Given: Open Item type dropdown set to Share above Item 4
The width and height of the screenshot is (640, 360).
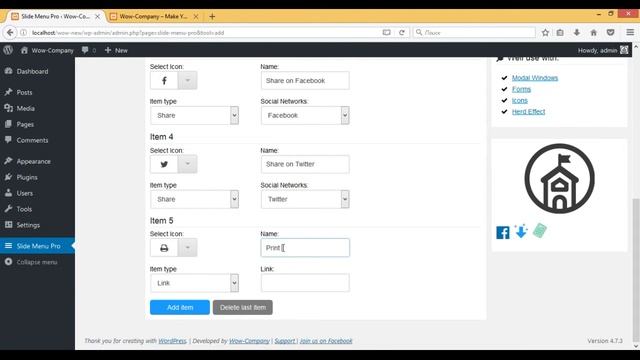Looking at the screenshot, I should click(x=194, y=116).
